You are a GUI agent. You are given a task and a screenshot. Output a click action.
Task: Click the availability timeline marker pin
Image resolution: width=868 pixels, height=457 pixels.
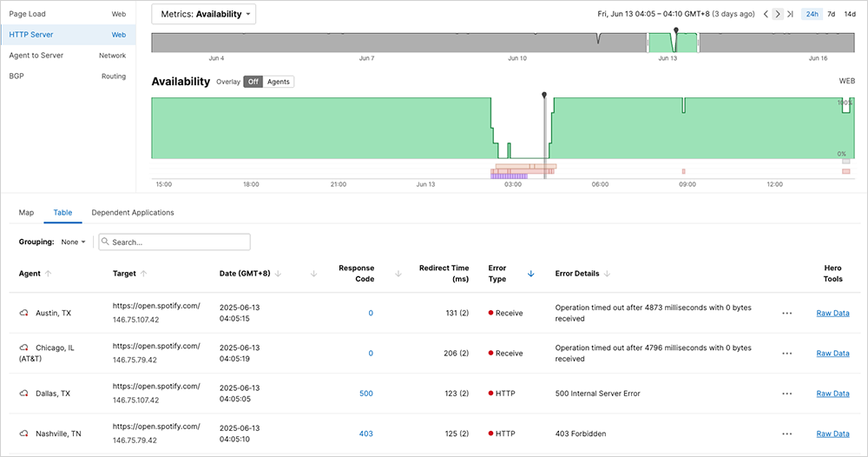[544, 94]
